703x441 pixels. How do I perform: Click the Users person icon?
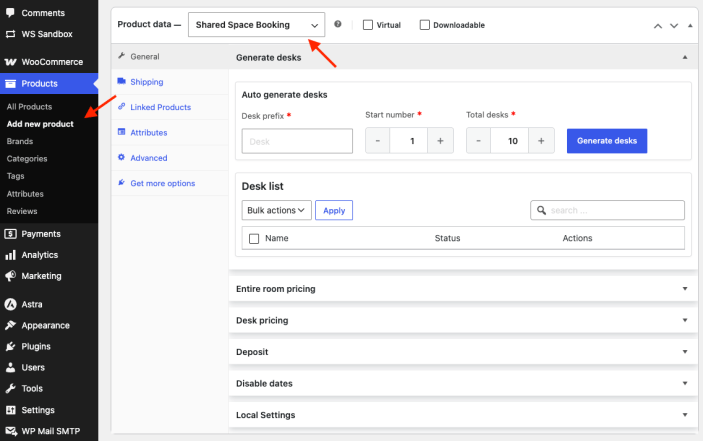click(x=10, y=368)
